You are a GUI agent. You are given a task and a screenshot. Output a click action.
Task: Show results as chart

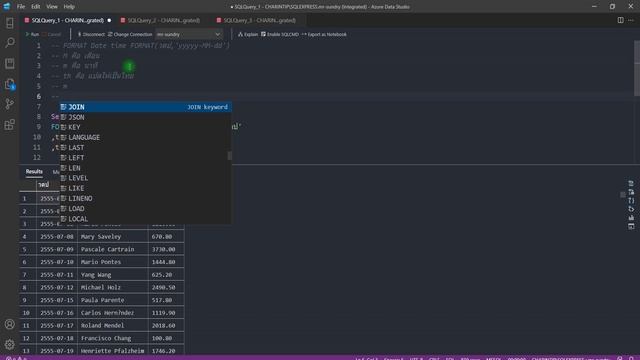click(x=631, y=218)
